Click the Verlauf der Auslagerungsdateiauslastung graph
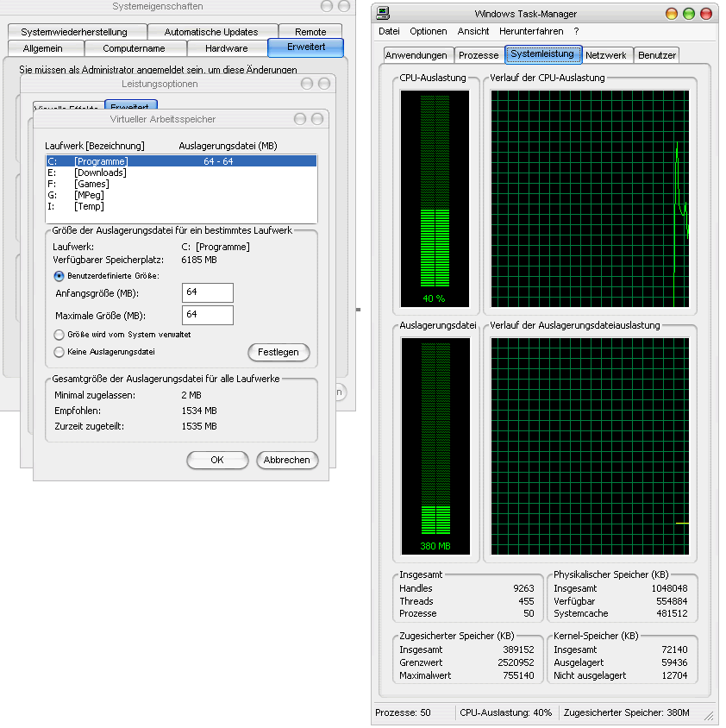The image size is (726, 728). pyautogui.click(x=590, y=446)
